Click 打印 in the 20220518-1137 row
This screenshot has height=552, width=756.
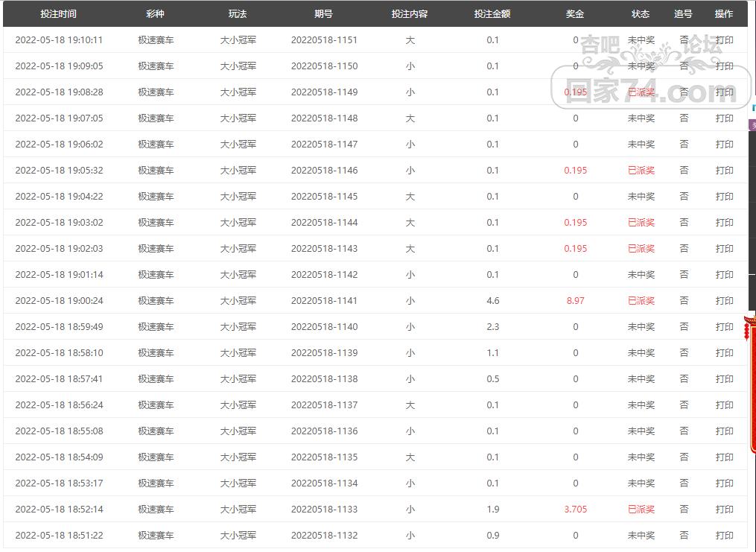(x=724, y=405)
